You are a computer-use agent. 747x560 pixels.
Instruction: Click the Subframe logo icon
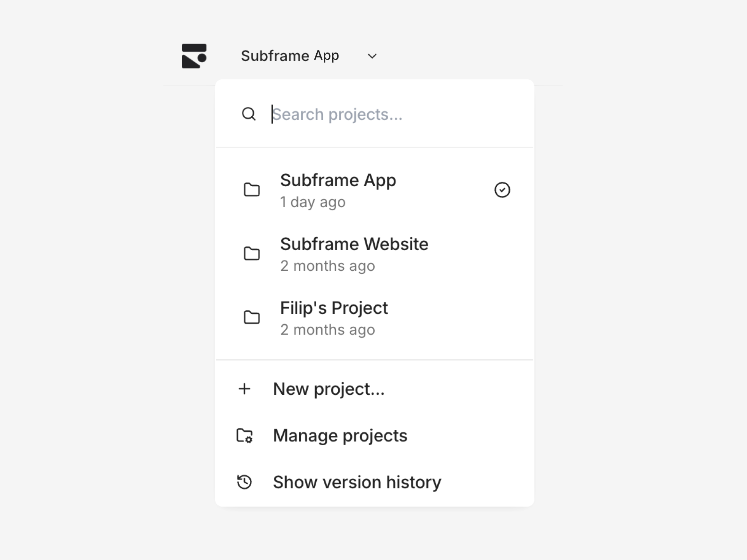(194, 56)
